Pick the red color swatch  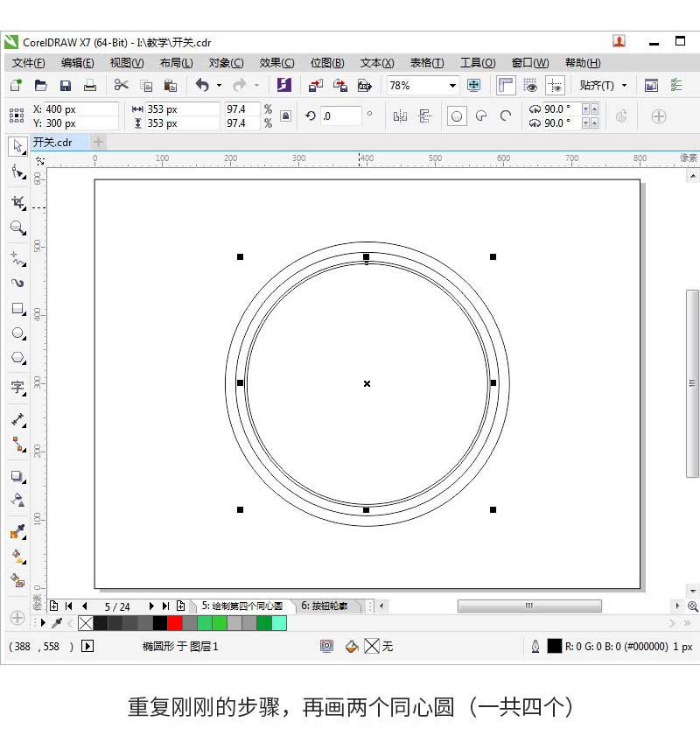pyautogui.click(x=175, y=622)
